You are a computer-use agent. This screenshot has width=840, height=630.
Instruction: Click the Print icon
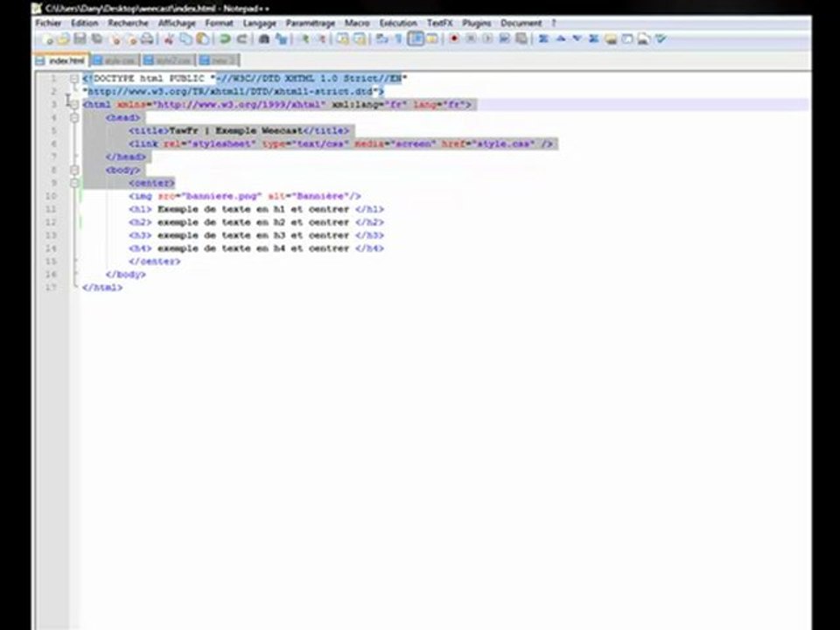pos(147,39)
